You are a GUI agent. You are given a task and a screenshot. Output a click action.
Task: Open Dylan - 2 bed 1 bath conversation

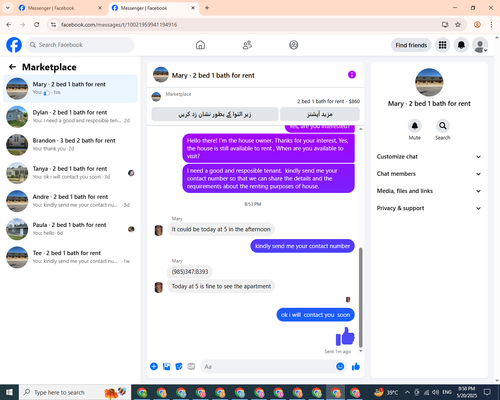click(70, 117)
